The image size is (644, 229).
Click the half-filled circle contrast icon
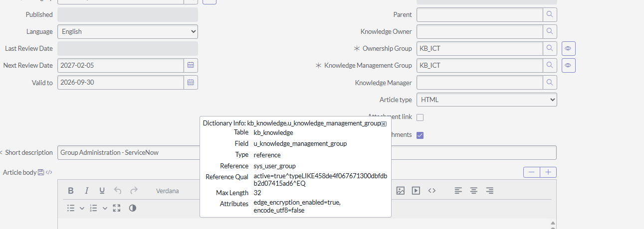(x=132, y=208)
